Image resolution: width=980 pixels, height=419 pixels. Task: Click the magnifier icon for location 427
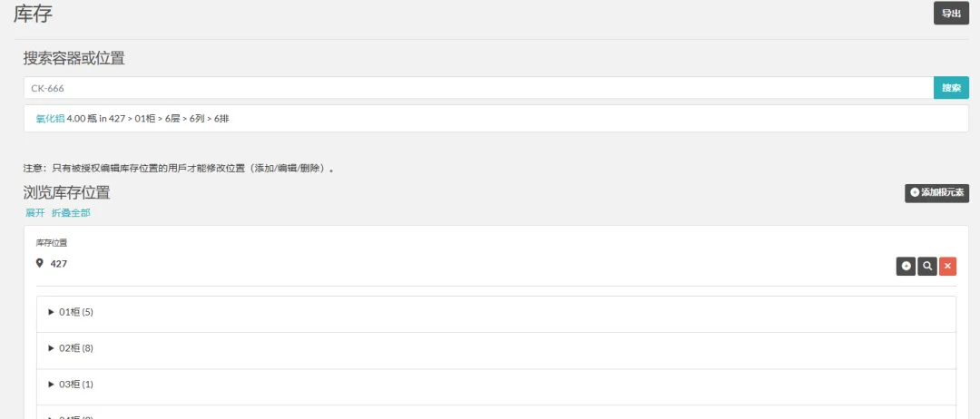coord(926,266)
